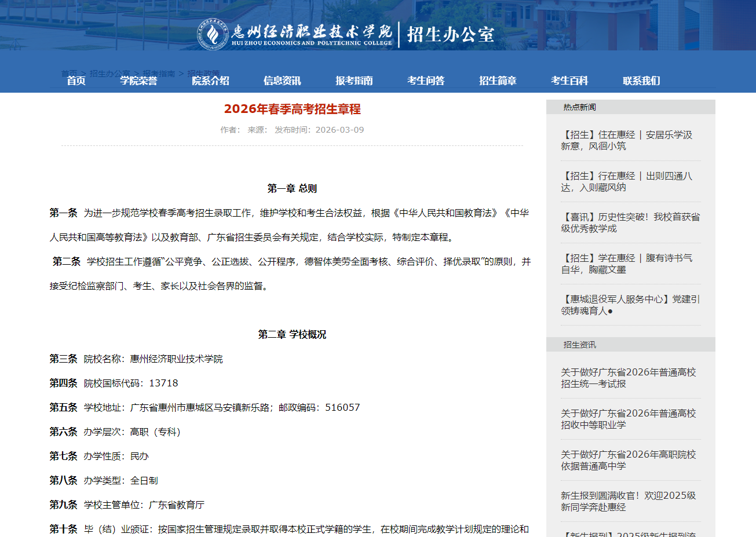Viewport: 756px width, 537px height.
Task: Open the 信息资讯 navigation menu item
Action: tap(283, 81)
